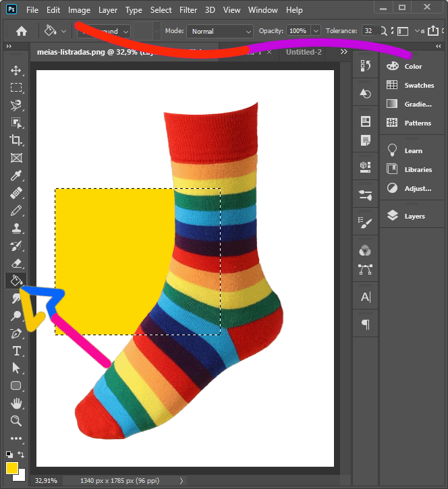The height and width of the screenshot is (489, 448).
Task: Open status bar info arrow menu
Action: [181, 481]
